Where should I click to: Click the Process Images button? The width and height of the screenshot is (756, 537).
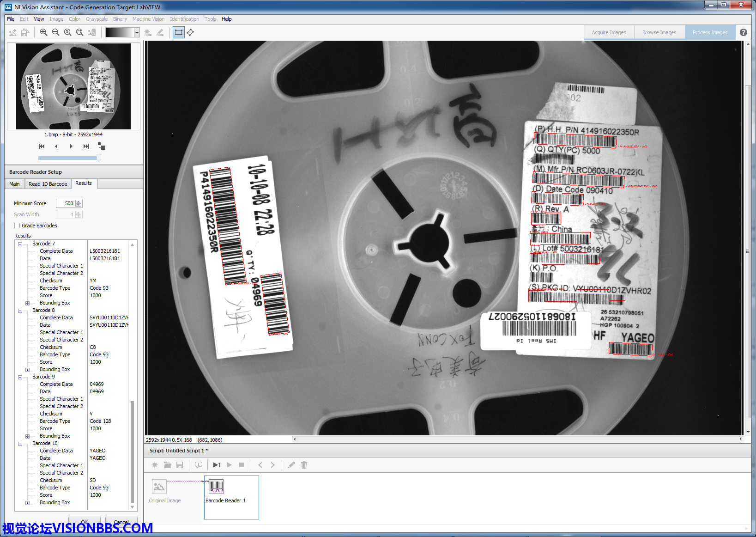tap(710, 32)
